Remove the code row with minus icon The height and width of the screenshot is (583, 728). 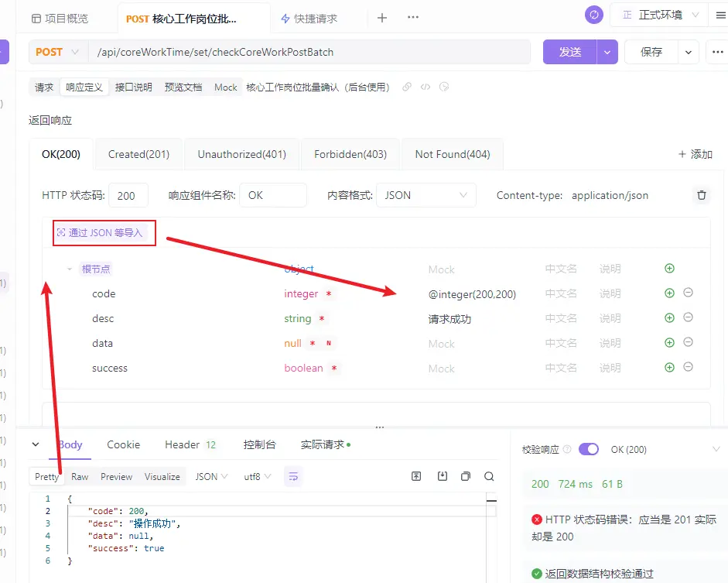[688, 292]
